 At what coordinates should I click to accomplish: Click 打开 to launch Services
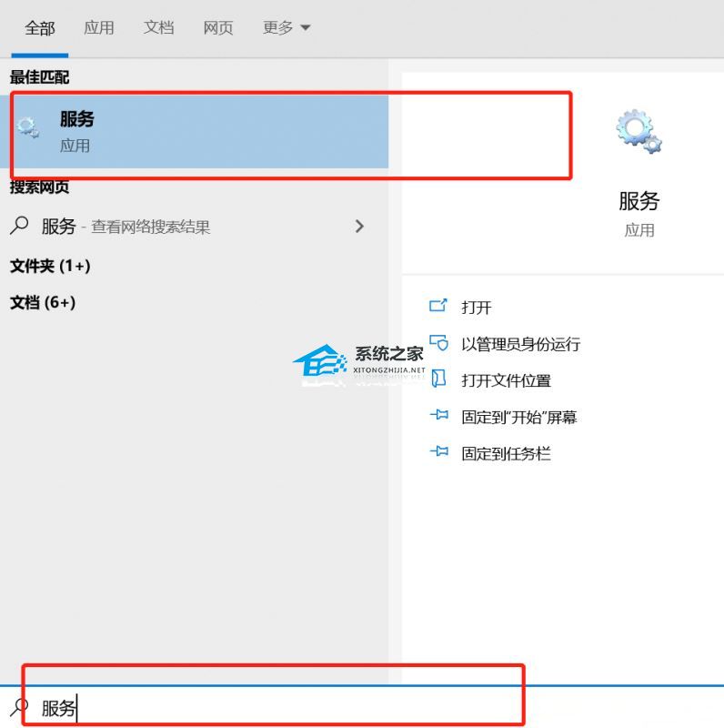tap(477, 308)
